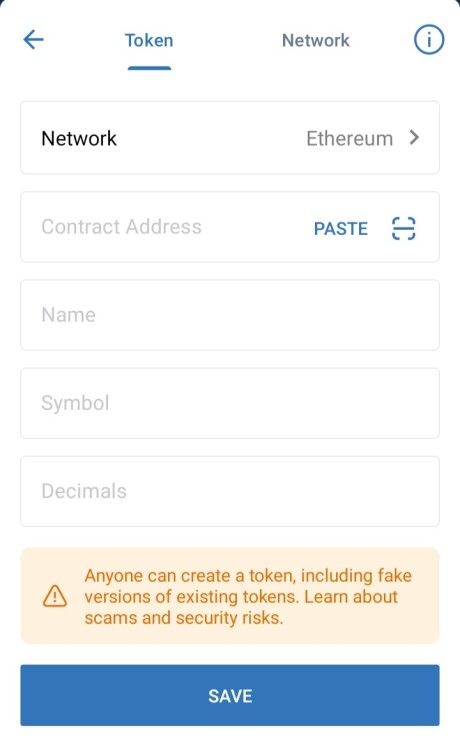
Task: Tap the QR scan icon
Action: point(404,228)
